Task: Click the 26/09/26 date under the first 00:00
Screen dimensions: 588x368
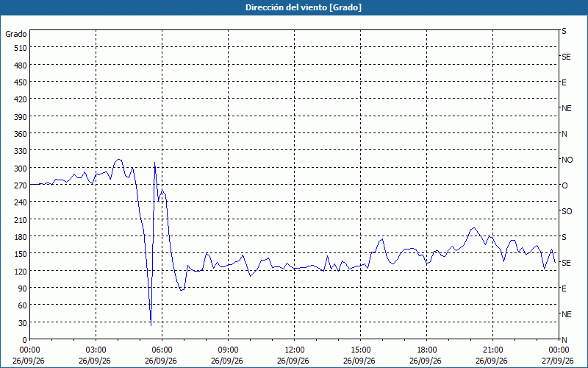Action: click(29, 361)
